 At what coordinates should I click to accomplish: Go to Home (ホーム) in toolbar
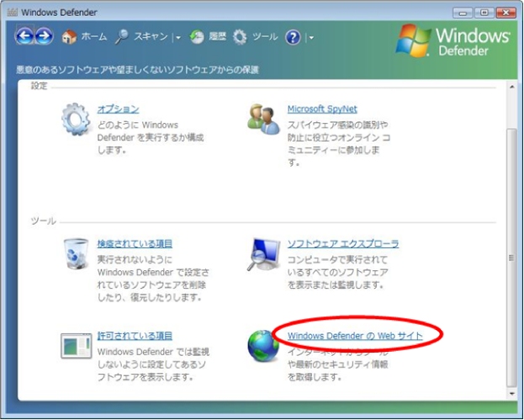[x=84, y=37]
